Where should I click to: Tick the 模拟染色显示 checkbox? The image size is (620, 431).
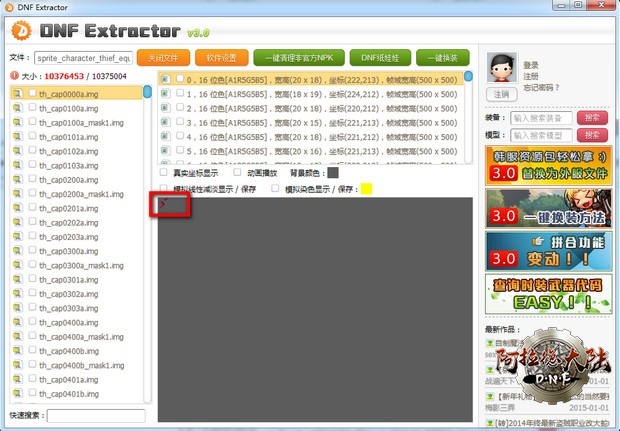[275, 188]
